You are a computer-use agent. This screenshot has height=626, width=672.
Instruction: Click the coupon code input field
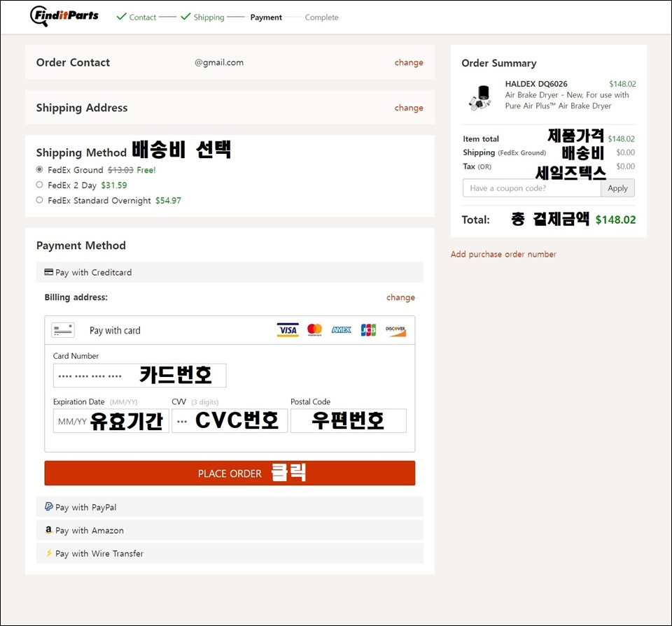click(x=532, y=188)
